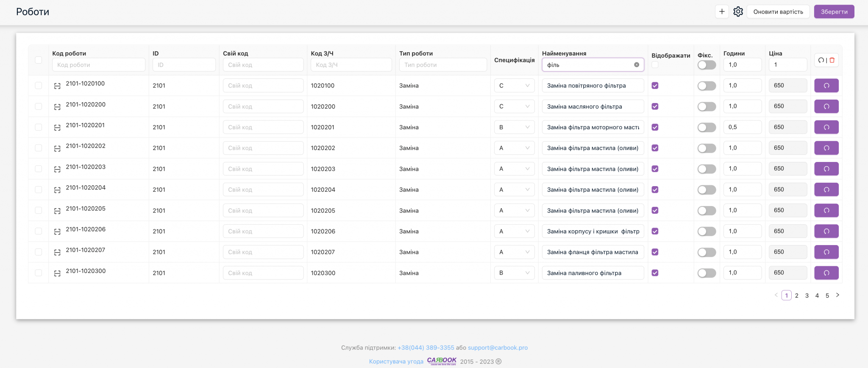Click the scan icon beside 2101-1020100
868x368 pixels.
coord(57,86)
